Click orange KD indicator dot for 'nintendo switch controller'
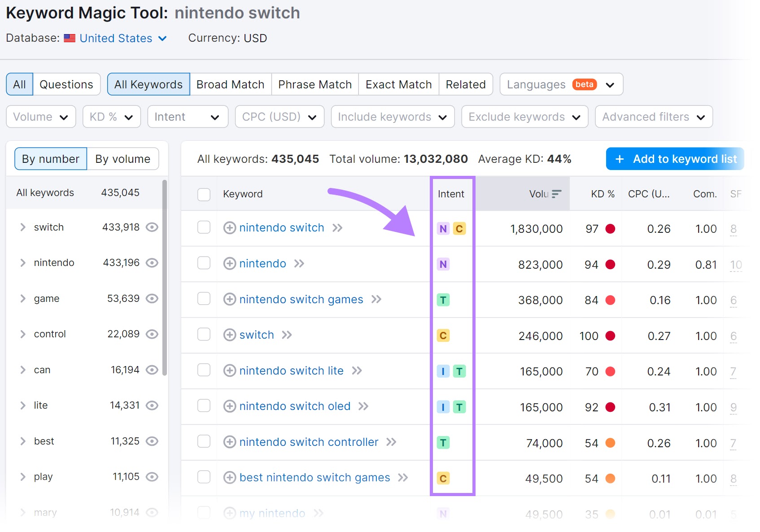 pyautogui.click(x=610, y=443)
